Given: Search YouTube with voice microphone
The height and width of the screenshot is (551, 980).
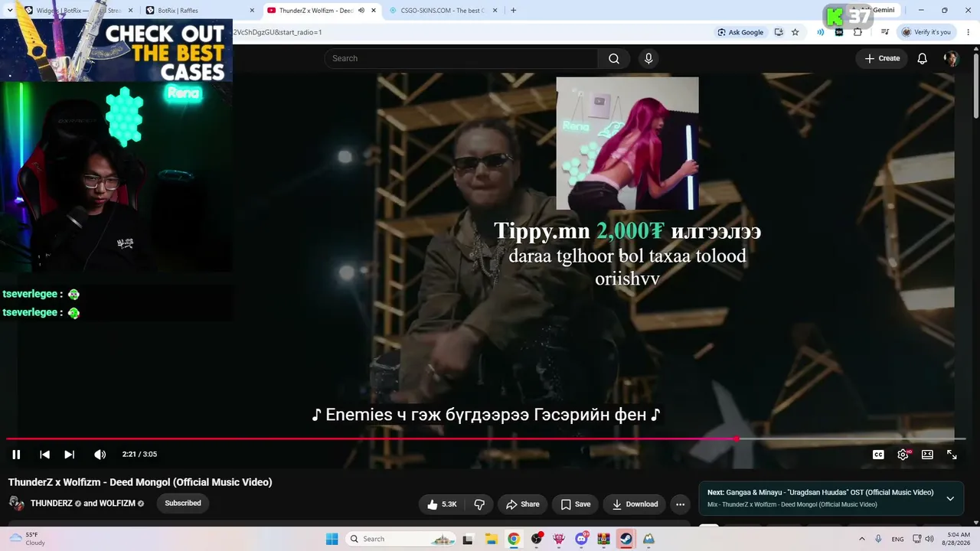Looking at the screenshot, I should (x=648, y=58).
